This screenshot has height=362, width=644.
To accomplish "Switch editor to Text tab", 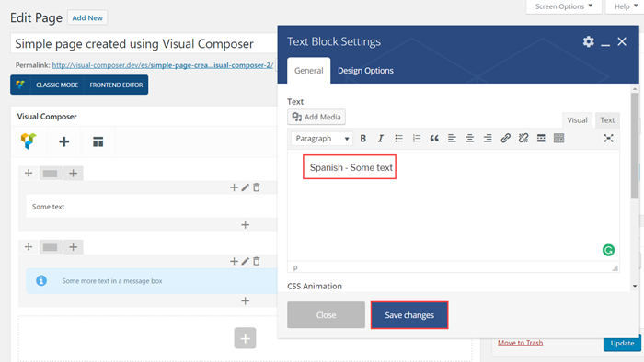I will [x=607, y=120].
